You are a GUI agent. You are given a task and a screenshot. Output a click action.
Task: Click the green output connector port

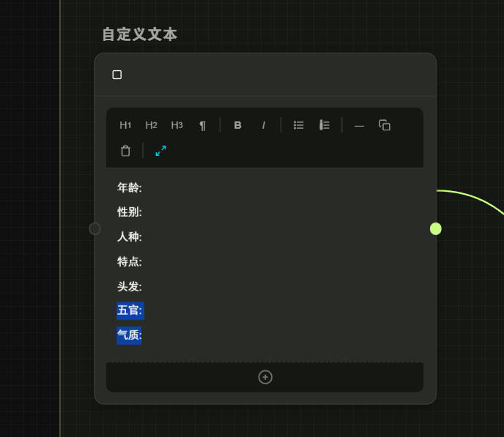[x=436, y=228]
